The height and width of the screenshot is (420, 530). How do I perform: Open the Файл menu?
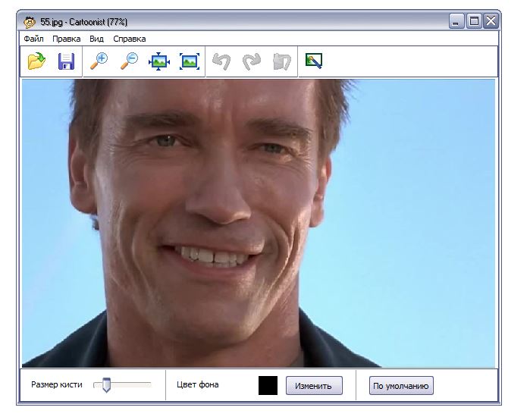pos(33,39)
